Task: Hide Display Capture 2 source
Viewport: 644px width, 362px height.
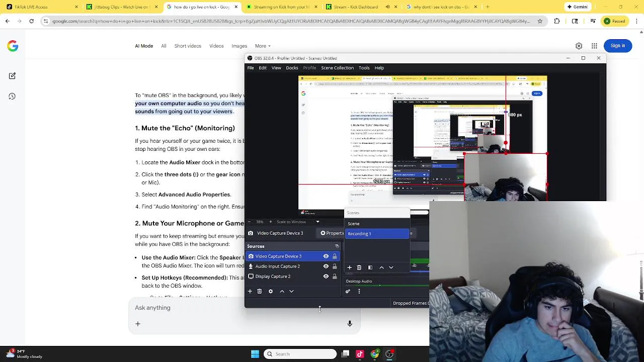Action: pos(326,277)
